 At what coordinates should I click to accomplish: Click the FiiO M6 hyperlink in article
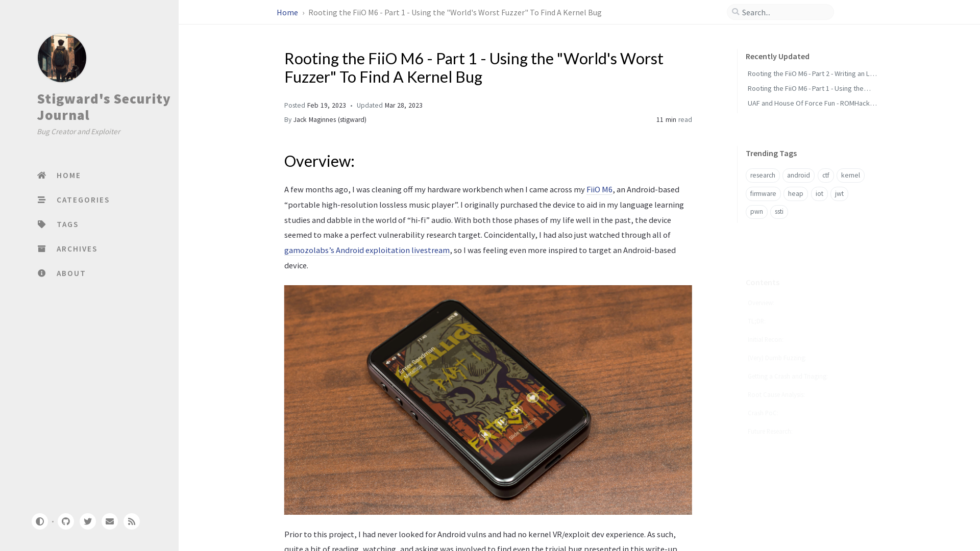(x=600, y=189)
